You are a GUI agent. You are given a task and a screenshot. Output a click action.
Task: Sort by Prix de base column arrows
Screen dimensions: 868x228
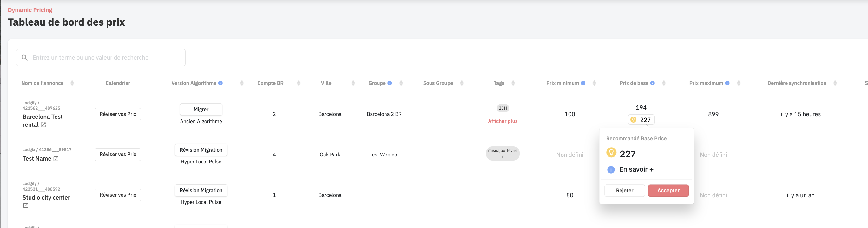(x=664, y=83)
